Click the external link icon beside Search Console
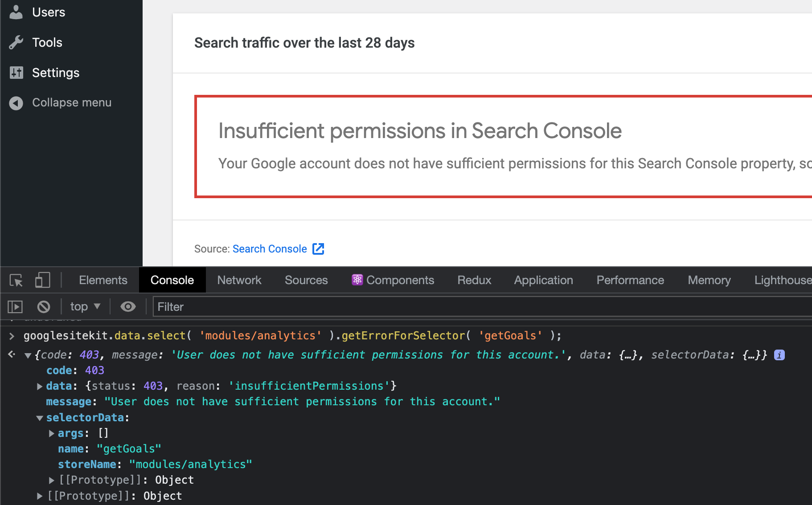Image resolution: width=812 pixels, height=505 pixels. click(x=318, y=248)
